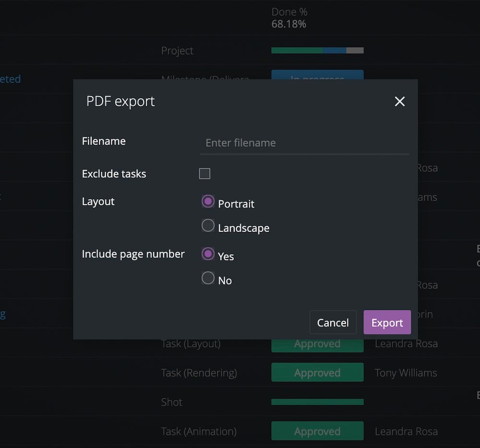Viewport: 480px width, 448px height.
Task: Choose the Landscape layout option
Action: click(208, 226)
